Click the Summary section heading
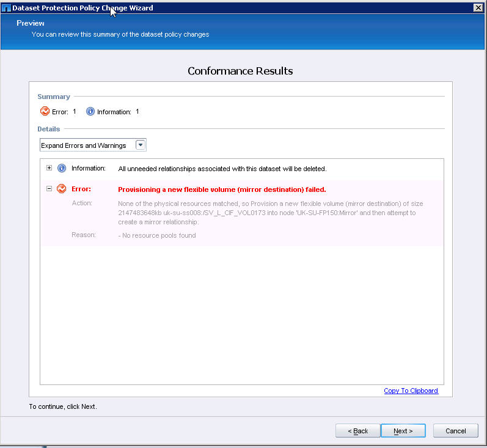 pyautogui.click(x=54, y=97)
